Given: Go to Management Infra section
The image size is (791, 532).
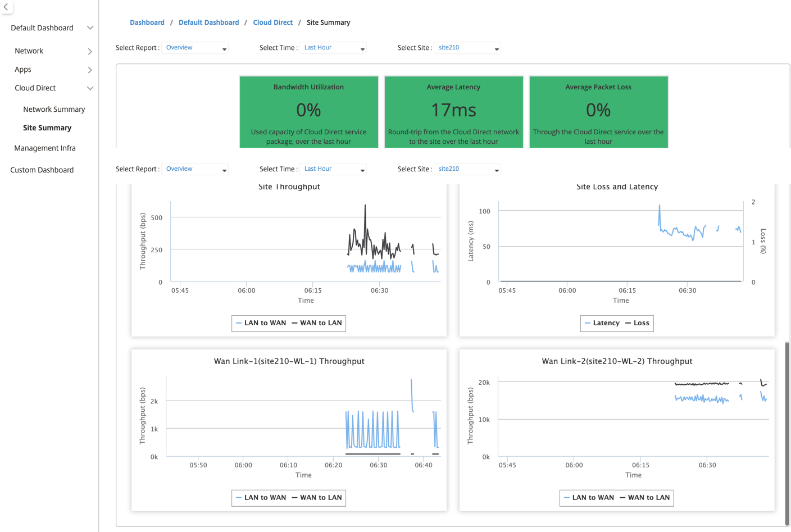Looking at the screenshot, I should [45, 148].
